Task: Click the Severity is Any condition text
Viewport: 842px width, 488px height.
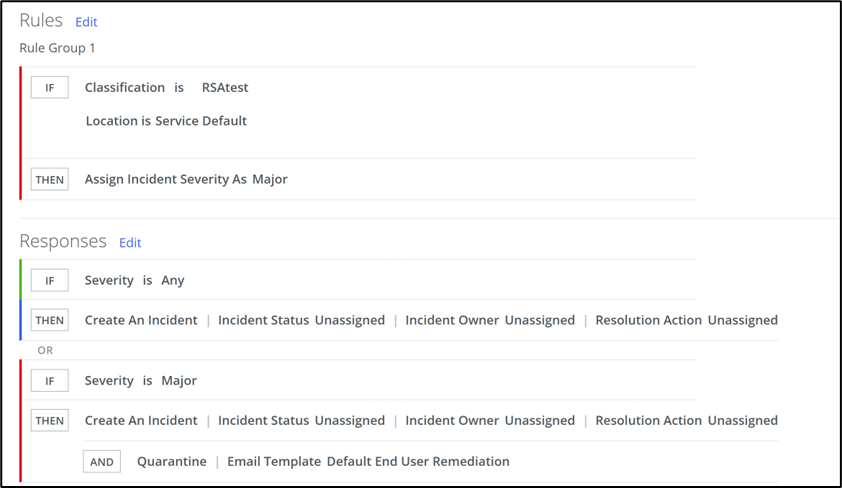Action: coord(134,281)
